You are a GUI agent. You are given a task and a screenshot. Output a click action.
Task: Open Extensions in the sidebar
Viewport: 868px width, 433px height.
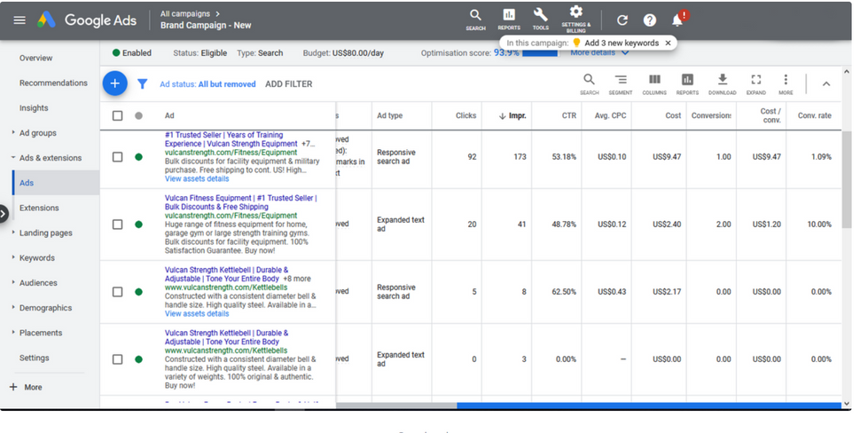[x=39, y=209]
